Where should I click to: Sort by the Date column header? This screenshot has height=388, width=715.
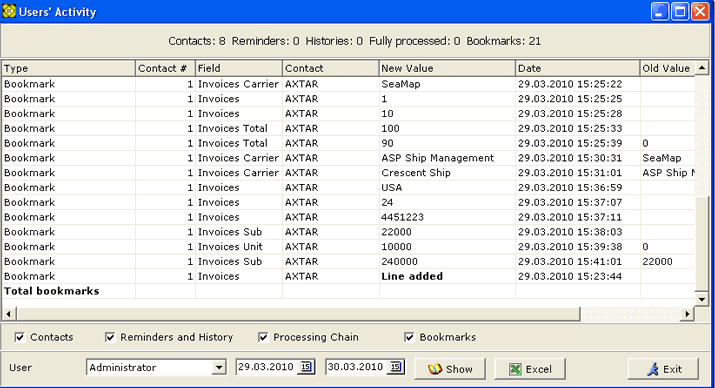click(578, 68)
